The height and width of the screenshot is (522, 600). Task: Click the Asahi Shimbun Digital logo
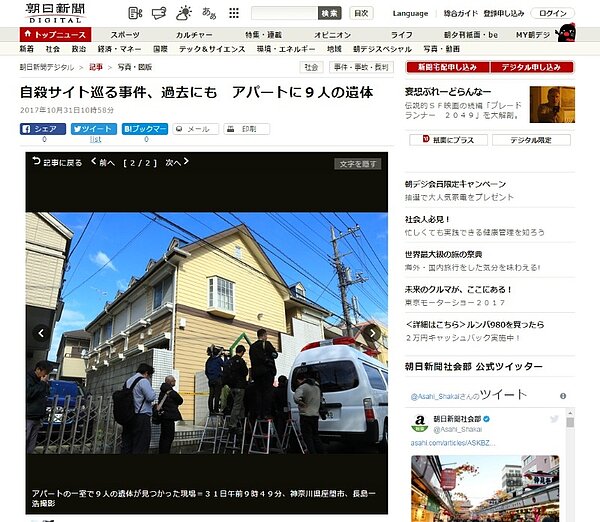[56, 13]
